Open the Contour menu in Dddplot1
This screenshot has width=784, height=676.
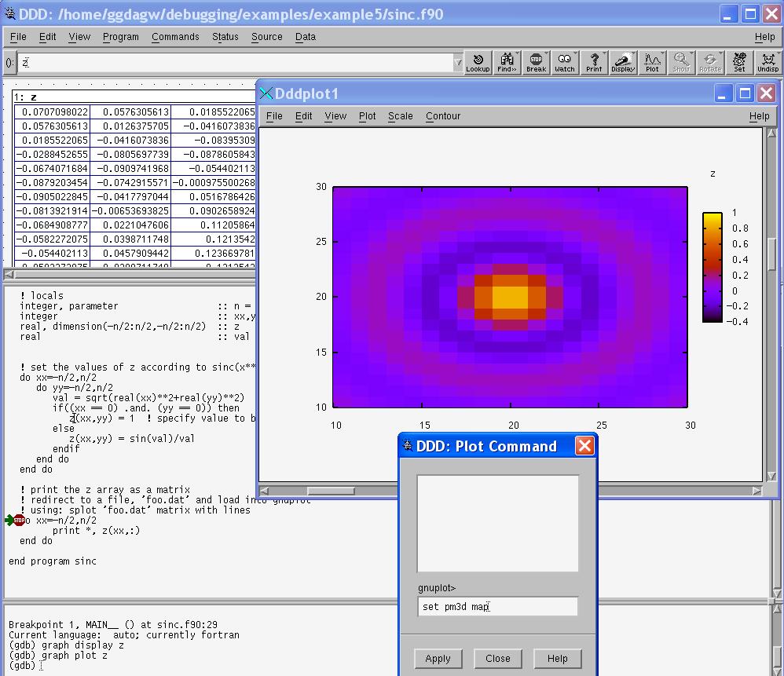click(443, 116)
